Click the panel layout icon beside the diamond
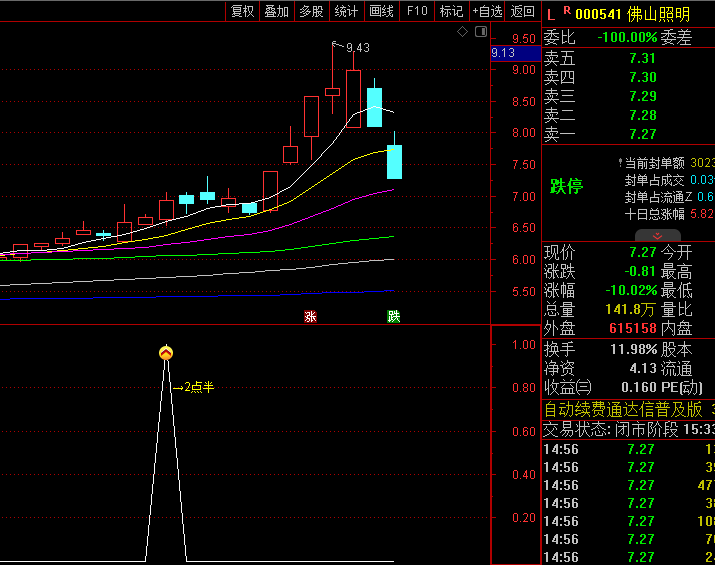 click(479, 32)
